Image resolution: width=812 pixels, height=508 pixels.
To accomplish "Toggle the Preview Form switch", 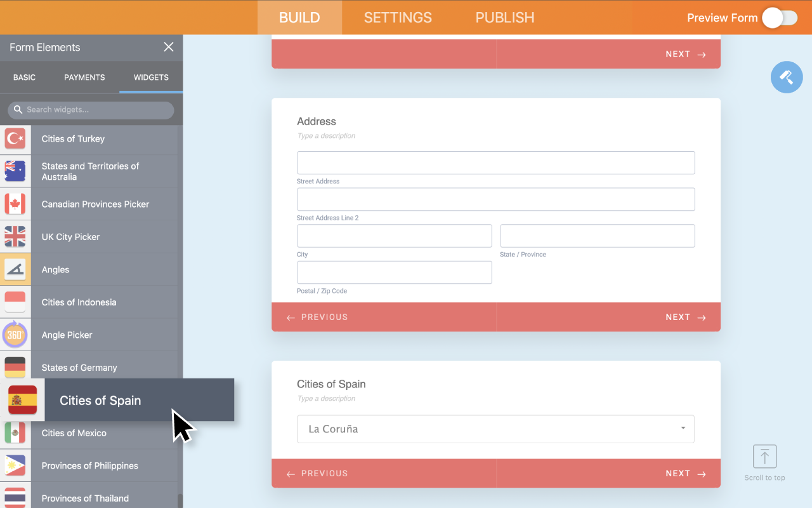I will point(779,18).
